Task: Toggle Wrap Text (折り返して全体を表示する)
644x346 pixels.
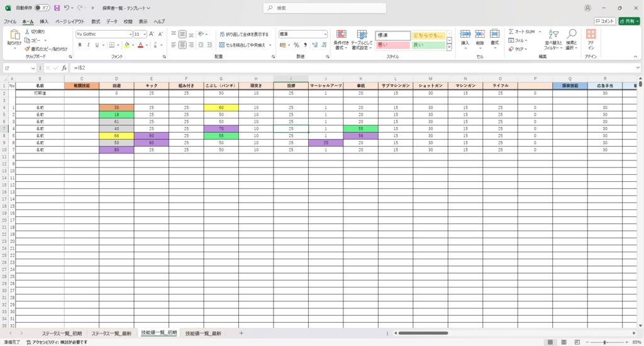Action: [244, 34]
